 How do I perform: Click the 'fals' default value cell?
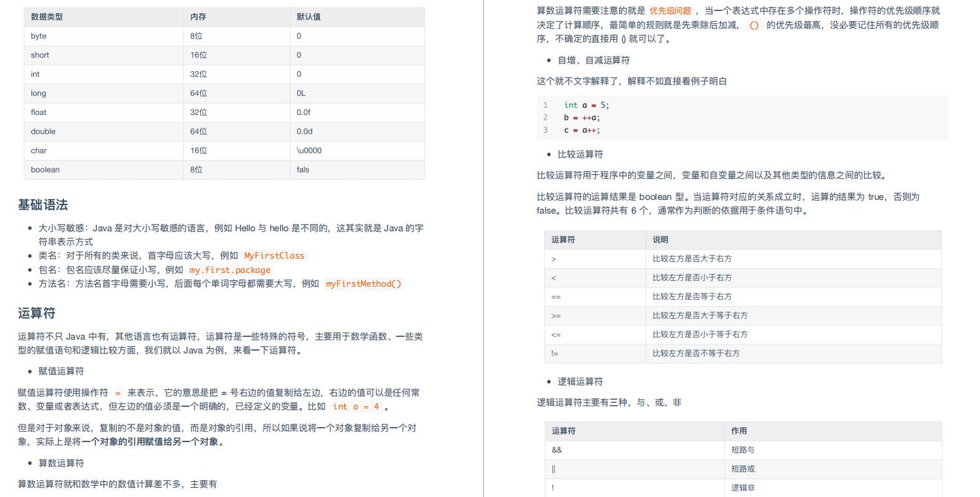[x=357, y=170]
